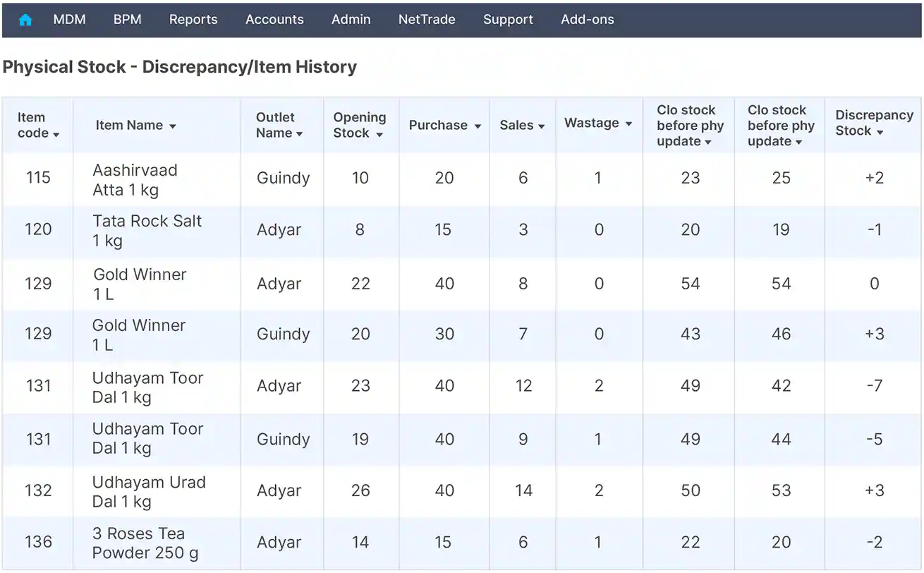Open the Support menu
924x573 pixels.
(x=508, y=20)
